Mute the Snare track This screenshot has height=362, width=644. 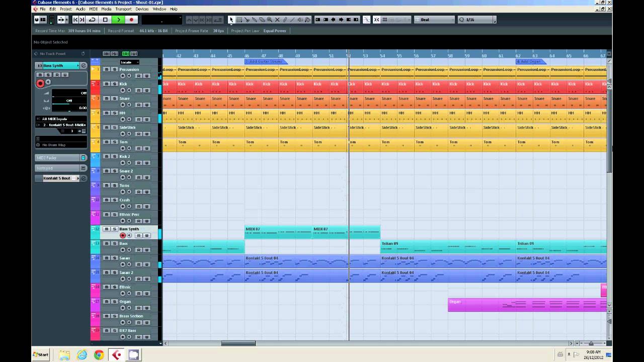point(106,99)
